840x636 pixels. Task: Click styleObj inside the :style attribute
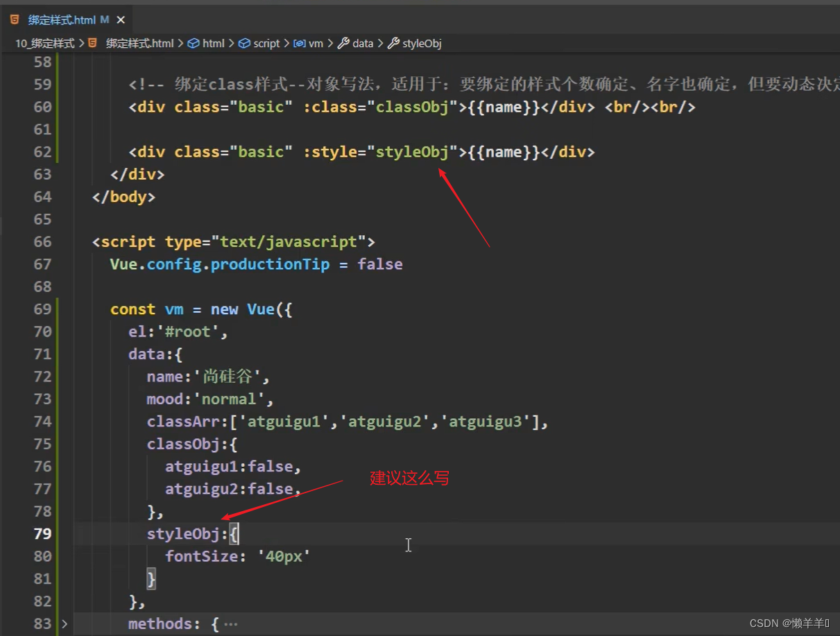pos(412,152)
